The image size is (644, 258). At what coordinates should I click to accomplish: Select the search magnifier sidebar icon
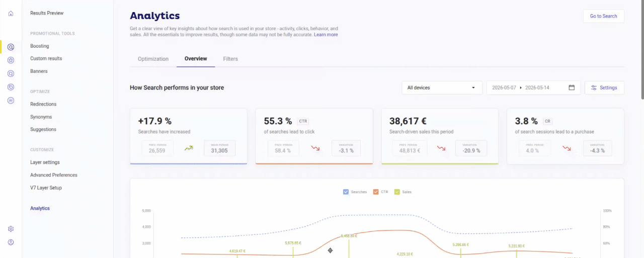tap(11, 47)
